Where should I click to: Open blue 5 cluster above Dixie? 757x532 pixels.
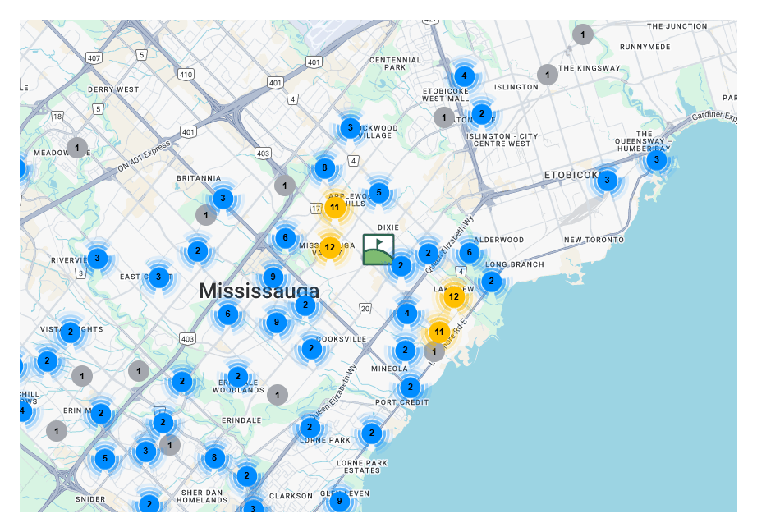pos(378,193)
